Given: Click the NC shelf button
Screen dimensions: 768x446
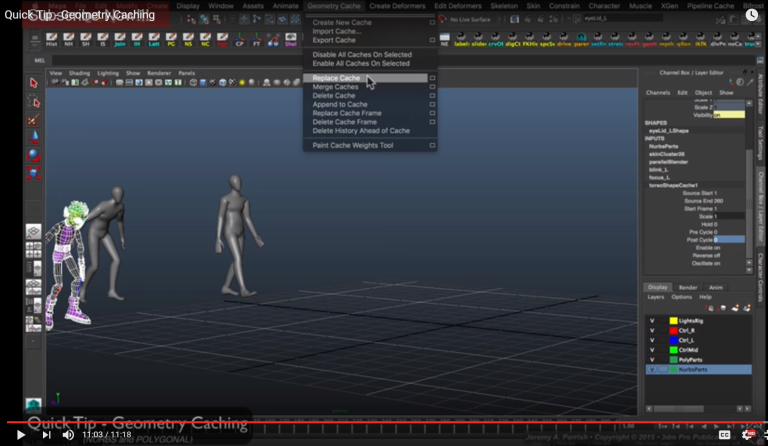Looking at the screenshot, I should [x=205, y=40].
